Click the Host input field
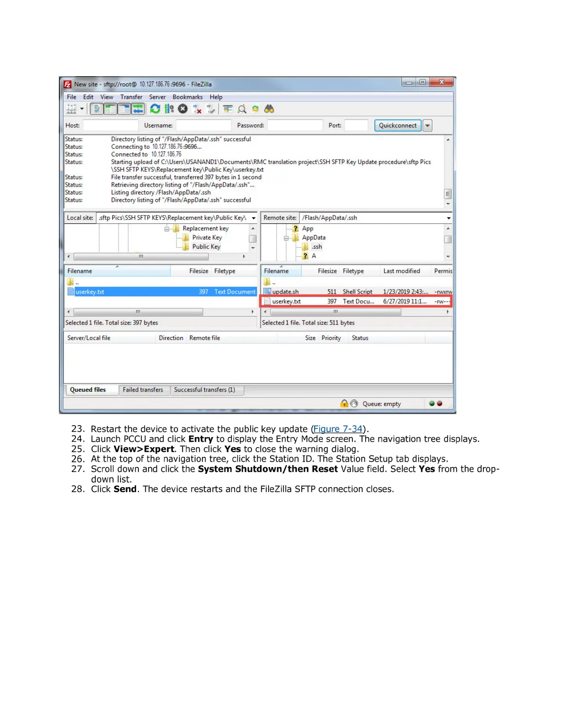 [x=110, y=125]
